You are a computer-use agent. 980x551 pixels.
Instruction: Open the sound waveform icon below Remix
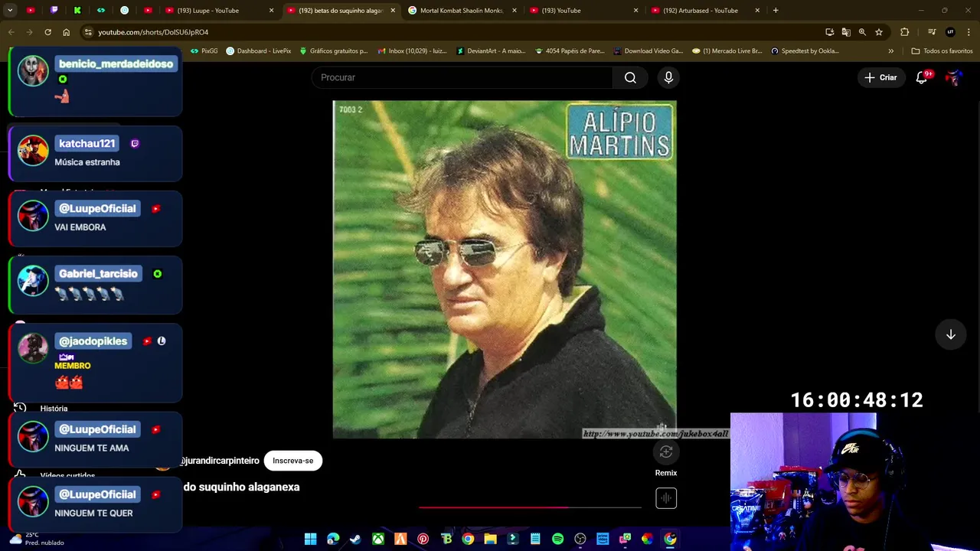point(666,498)
